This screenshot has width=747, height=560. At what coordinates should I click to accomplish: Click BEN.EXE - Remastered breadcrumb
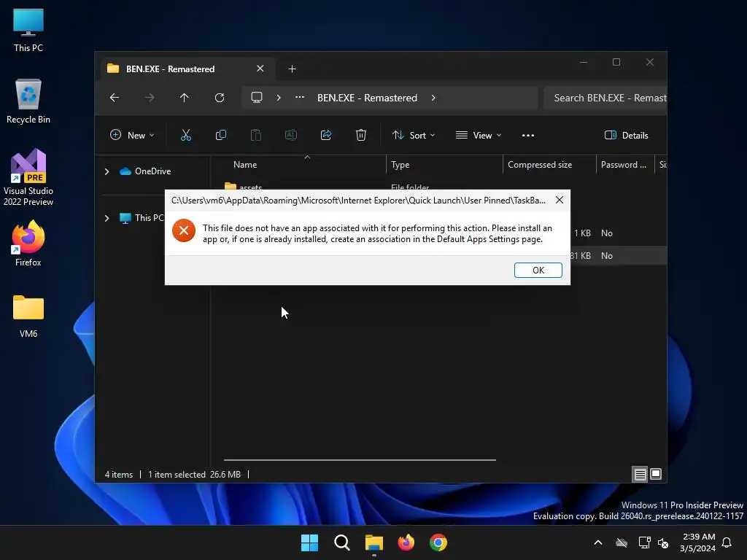pyautogui.click(x=367, y=98)
